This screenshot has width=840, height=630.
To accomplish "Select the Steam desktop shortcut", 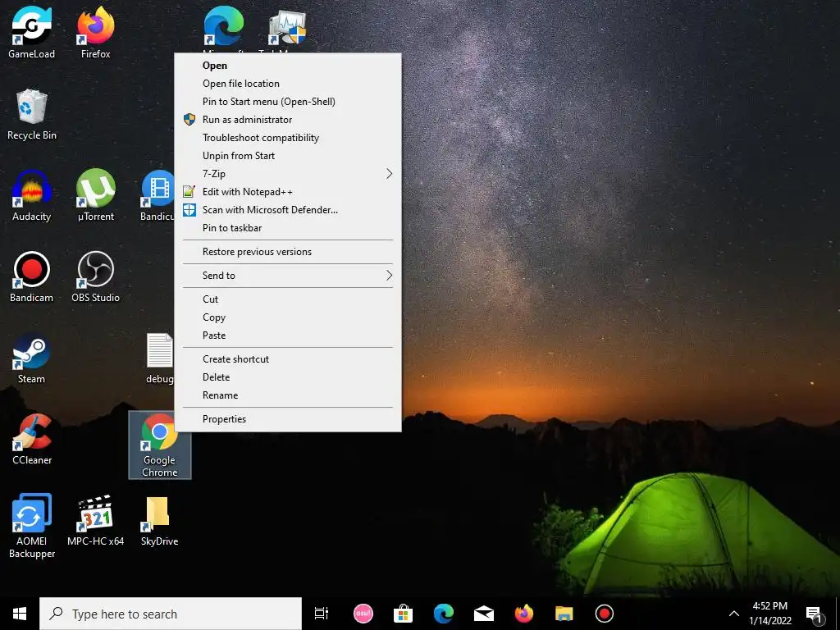I will (x=32, y=358).
